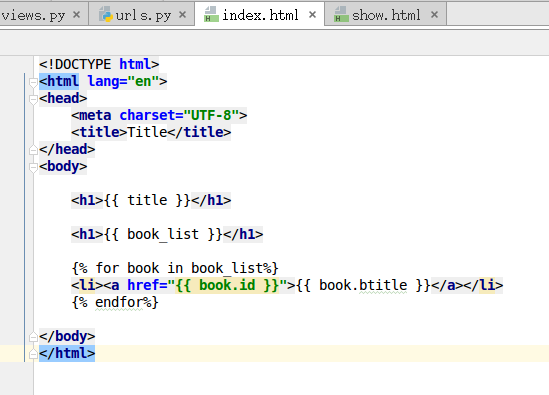Click the {{ book.id }} href value

[x=227, y=285]
